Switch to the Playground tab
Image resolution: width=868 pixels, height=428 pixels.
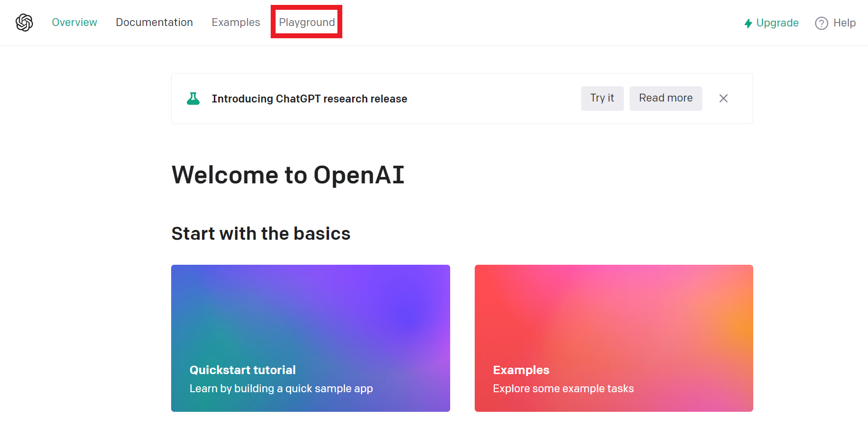coord(306,23)
